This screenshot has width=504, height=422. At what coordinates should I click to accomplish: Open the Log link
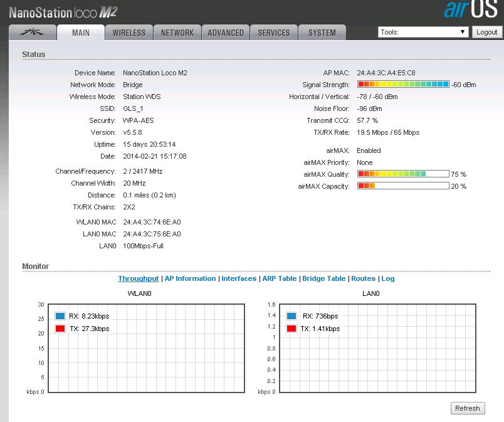387,278
